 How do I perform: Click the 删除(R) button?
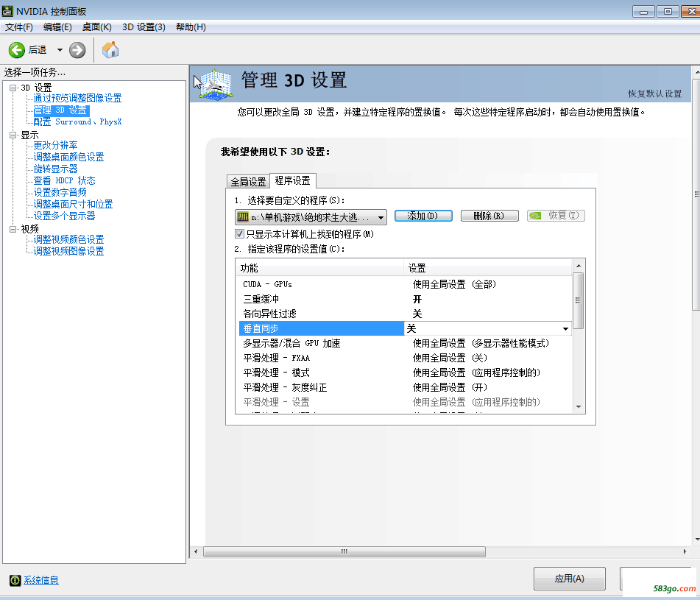(x=489, y=216)
